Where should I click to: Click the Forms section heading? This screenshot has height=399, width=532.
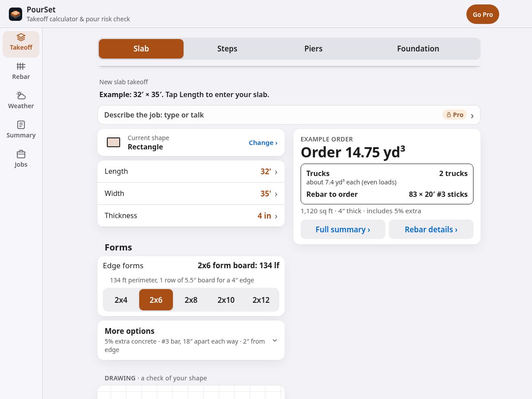tap(118, 247)
